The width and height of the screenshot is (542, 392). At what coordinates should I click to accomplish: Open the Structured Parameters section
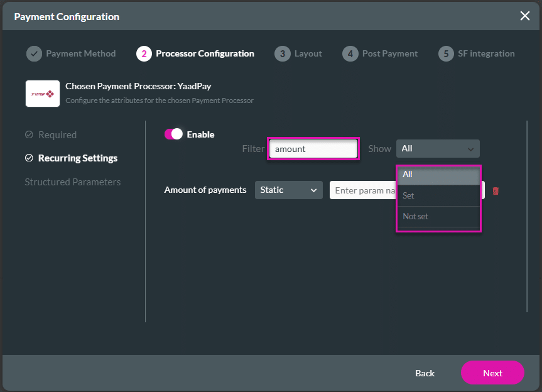(x=73, y=182)
